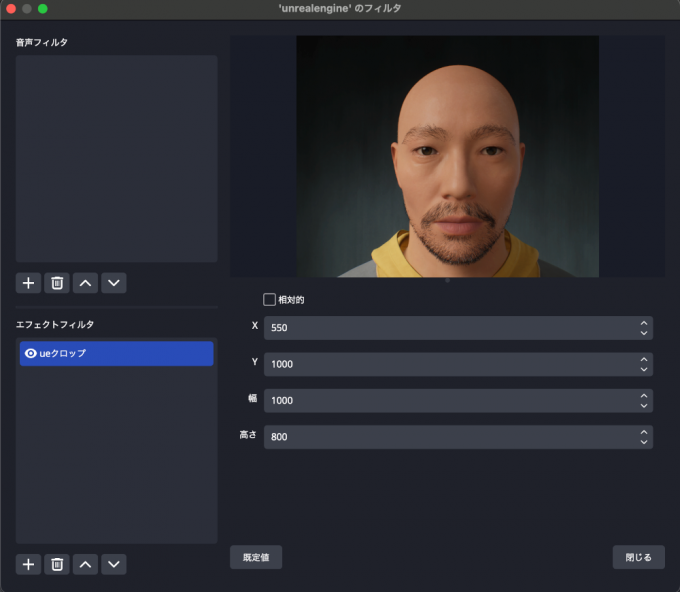680x592 pixels.
Task: Move effect filter down with arrow icon
Action: pos(114,564)
